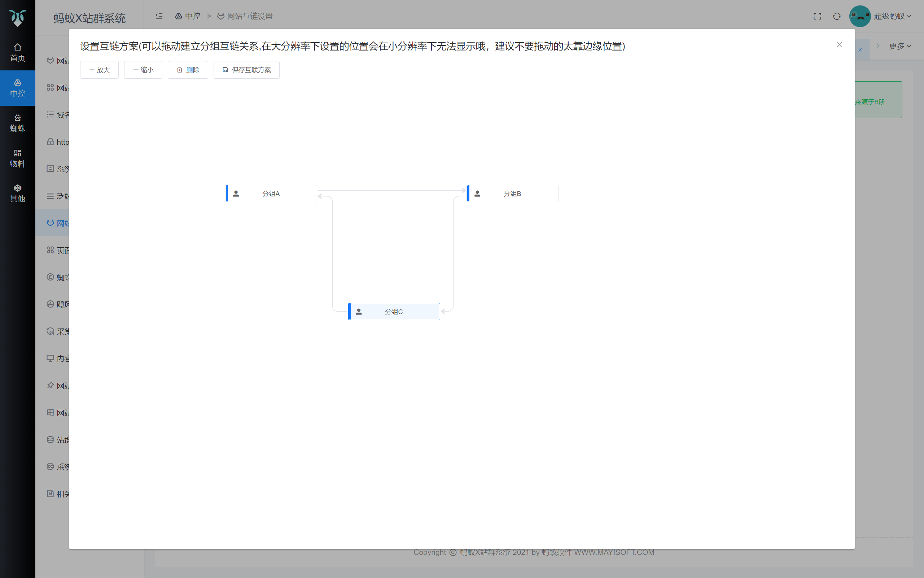Select the 分组C node in the diagram
The image size is (924, 578).
(x=394, y=312)
